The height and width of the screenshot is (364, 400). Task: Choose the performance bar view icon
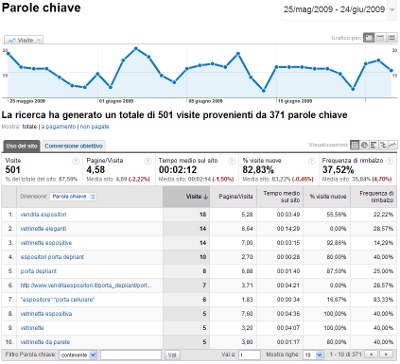tap(374, 145)
